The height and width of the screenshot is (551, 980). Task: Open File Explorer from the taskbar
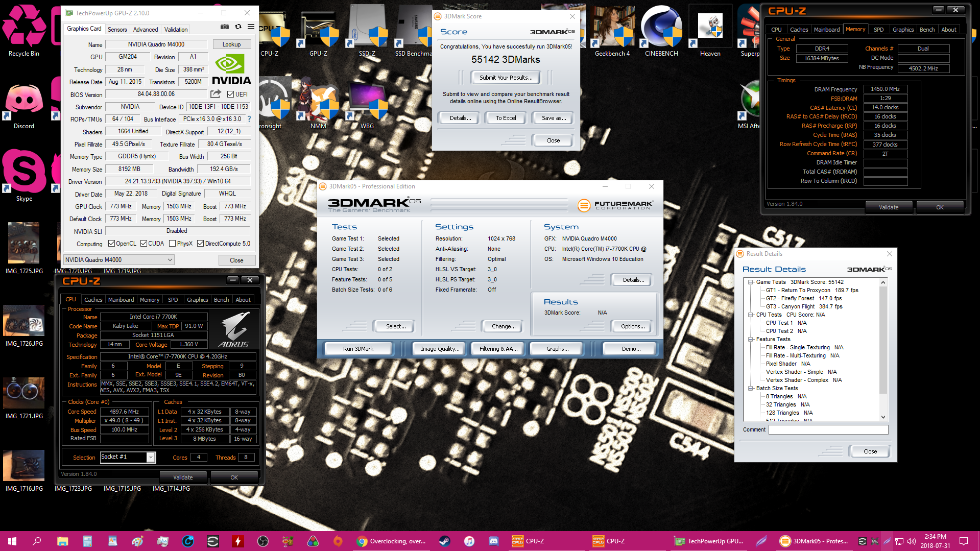[62, 541]
